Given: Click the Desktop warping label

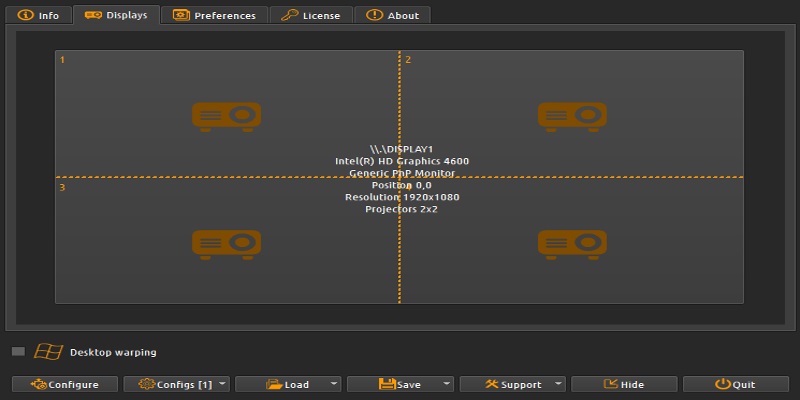Looking at the screenshot, I should point(113,353).
